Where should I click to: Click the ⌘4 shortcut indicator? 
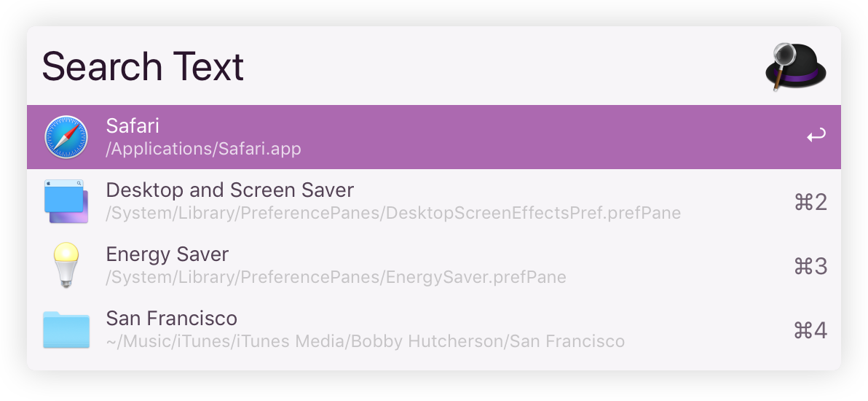click(810, 330)
